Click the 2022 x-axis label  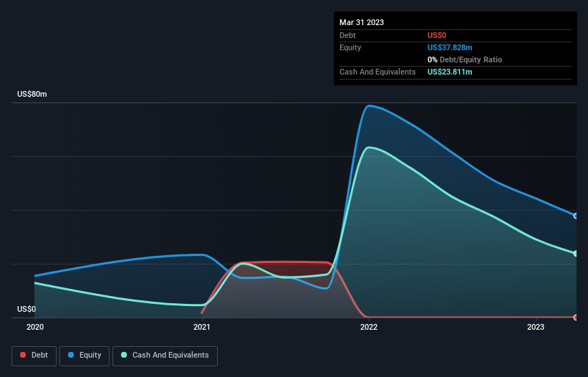369,327
